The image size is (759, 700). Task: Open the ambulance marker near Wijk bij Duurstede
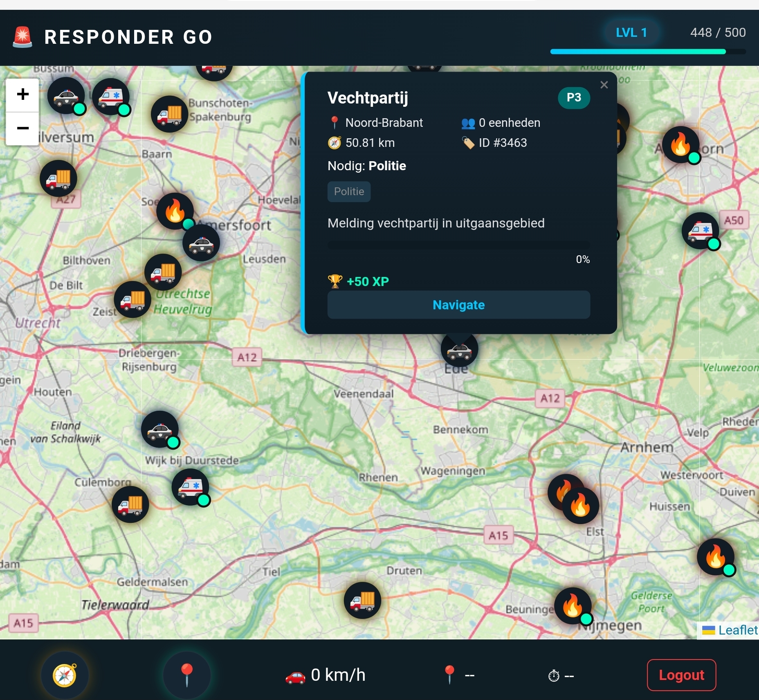[191, 487]
